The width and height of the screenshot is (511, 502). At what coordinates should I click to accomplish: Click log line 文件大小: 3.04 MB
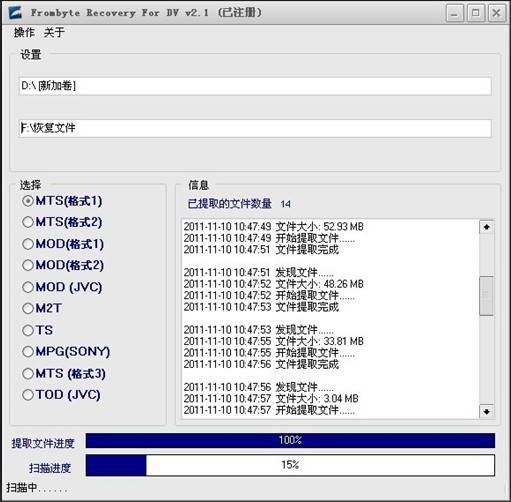point(271,399)
